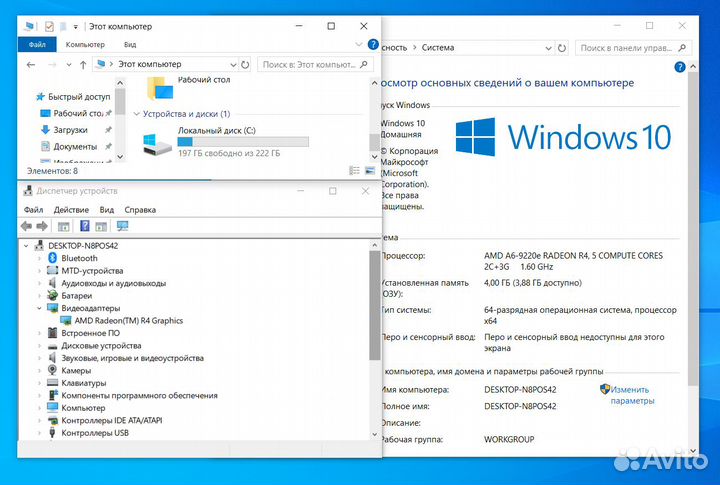
Task: Click the Back arrow in Device Manager toolbar
Action: 26,226
